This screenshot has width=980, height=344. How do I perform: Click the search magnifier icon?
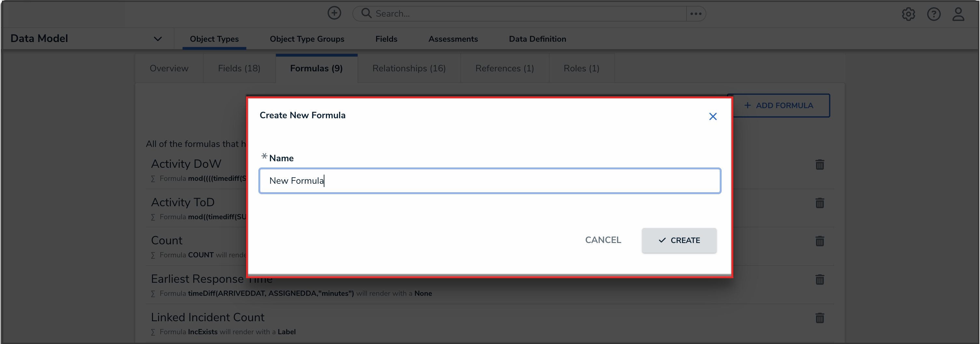tap(366, 13)
